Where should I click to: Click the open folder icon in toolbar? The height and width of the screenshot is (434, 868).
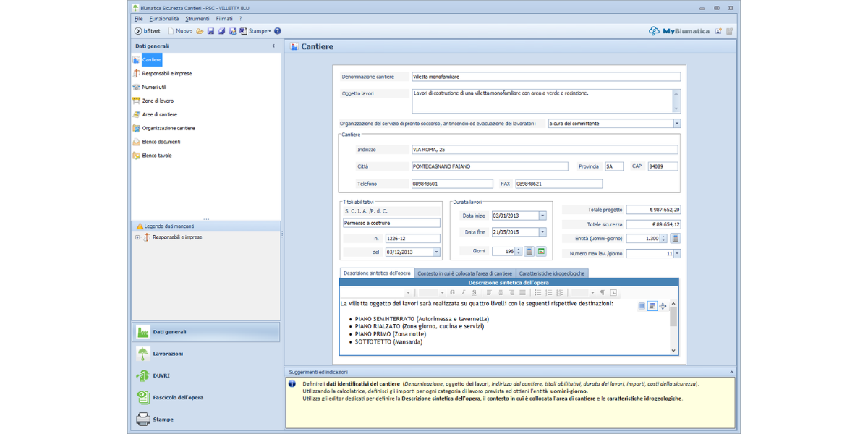[200, 31]
